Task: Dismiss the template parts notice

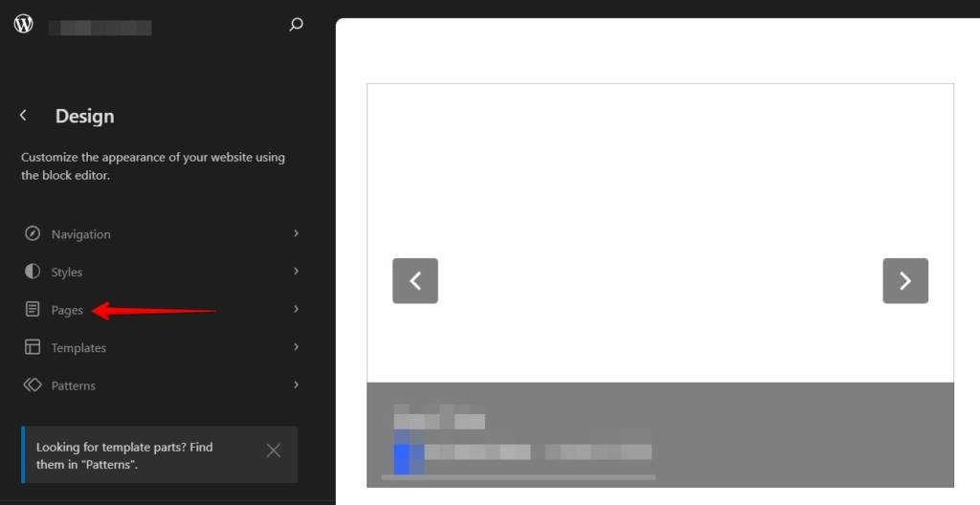Action: pyautogui.click(x=274, y=450)
